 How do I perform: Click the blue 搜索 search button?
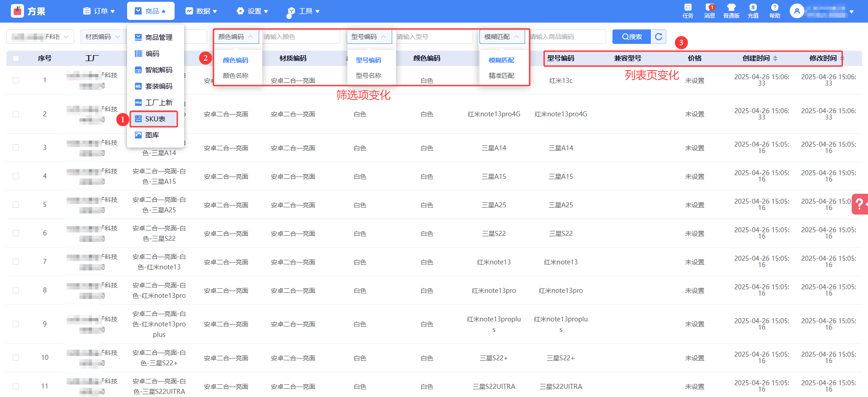pos(631,37)
